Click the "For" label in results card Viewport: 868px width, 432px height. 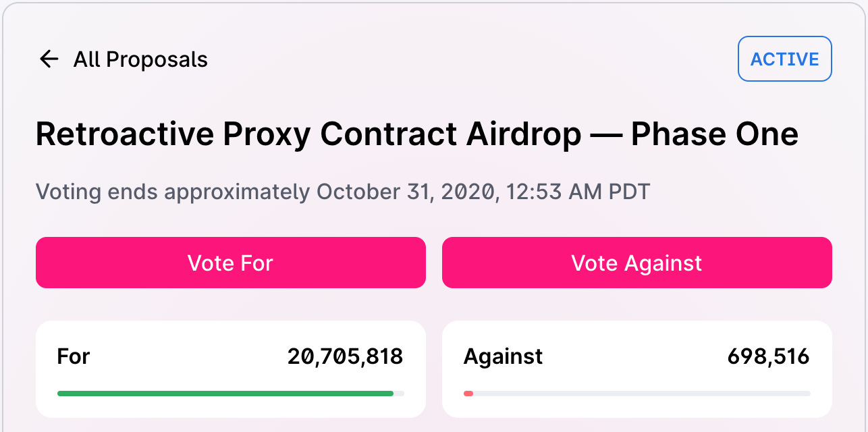(74, 356)
